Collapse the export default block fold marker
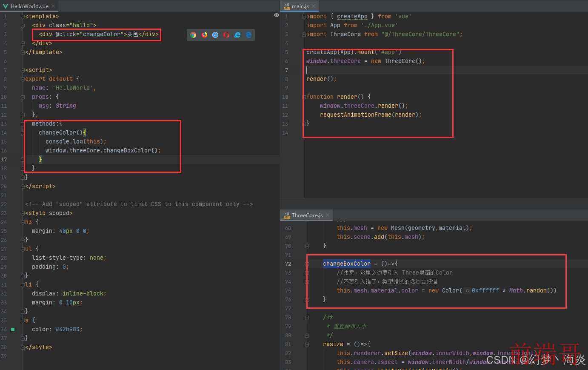588x370 pixels. pos(23,79)
